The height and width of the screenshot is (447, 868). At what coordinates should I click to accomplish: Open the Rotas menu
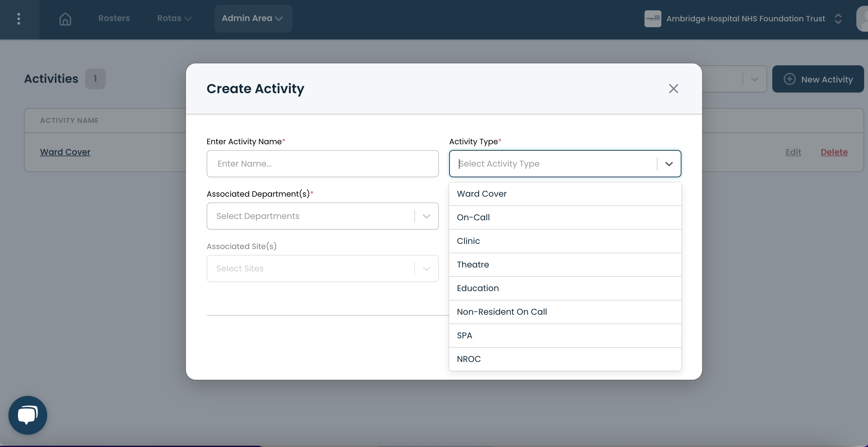coord(174,18)
